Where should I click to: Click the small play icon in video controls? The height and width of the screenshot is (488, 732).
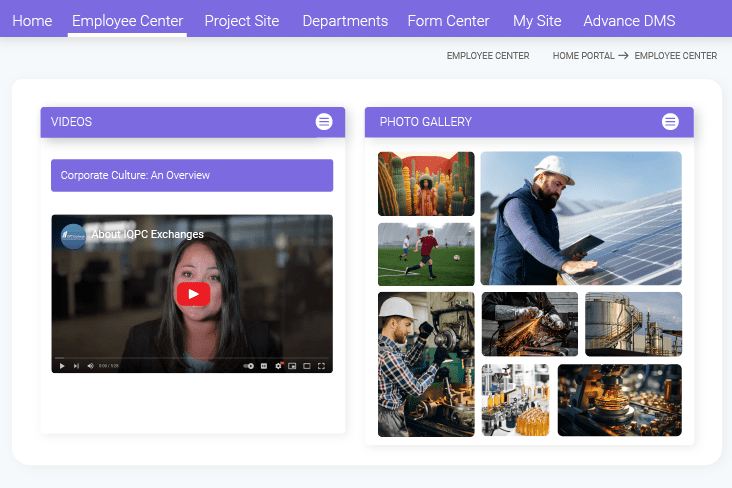[62, 366]
